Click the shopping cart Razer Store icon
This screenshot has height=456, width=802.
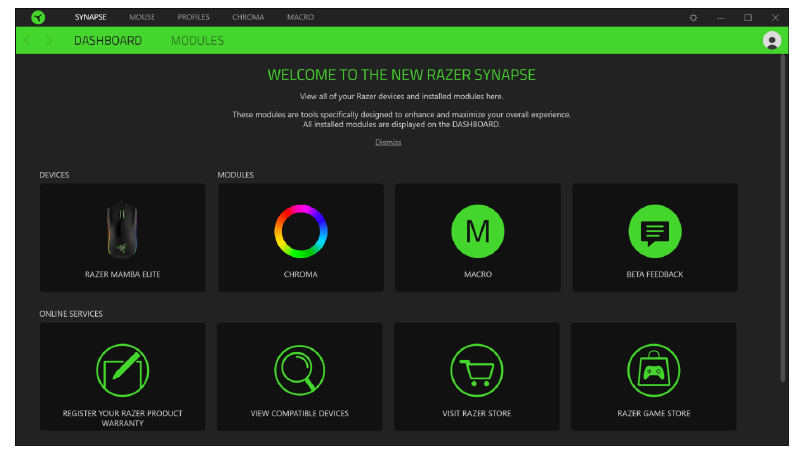477,370
